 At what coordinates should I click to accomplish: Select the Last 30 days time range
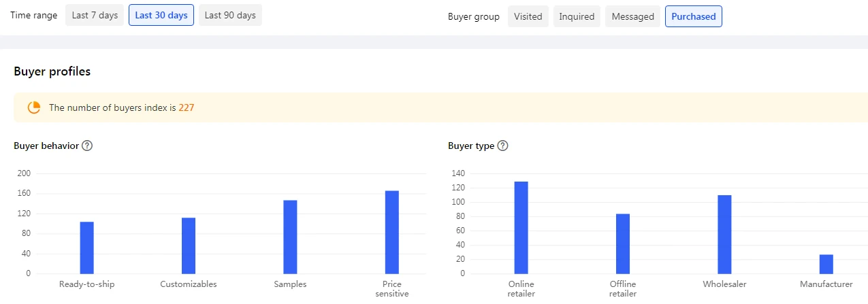pyautogui.click(x=161, y=15)
